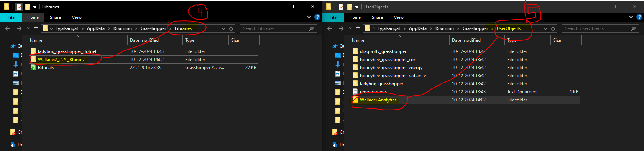Open Quick Access Toolbar dropdown in Libraries title bar

[34, 7]
